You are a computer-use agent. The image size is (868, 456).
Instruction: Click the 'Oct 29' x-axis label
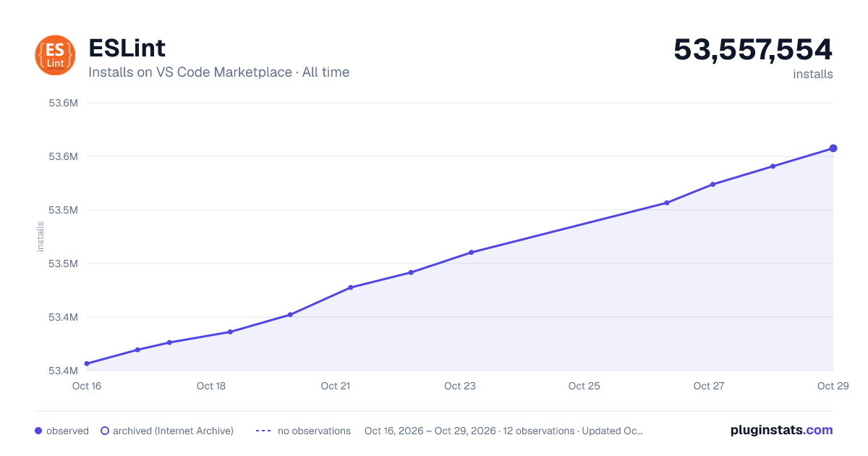833,386
